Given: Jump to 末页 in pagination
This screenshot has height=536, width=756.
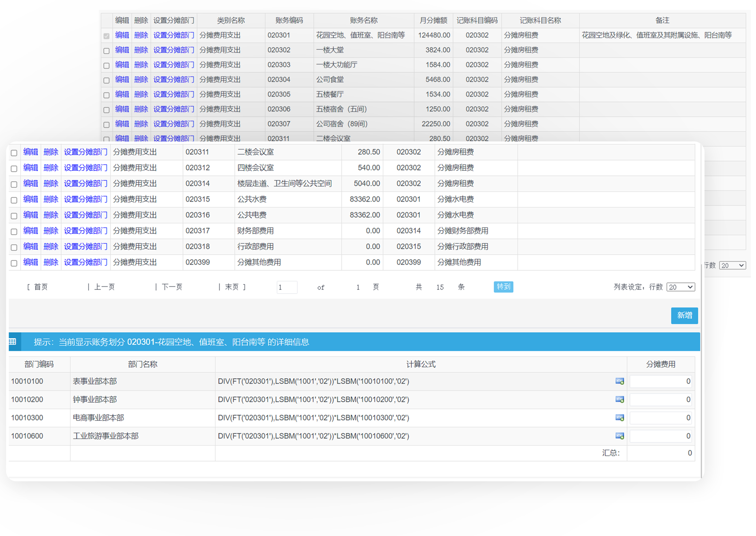Looking at the screenshot, I should pyautogui.click(x=232, y=287).
